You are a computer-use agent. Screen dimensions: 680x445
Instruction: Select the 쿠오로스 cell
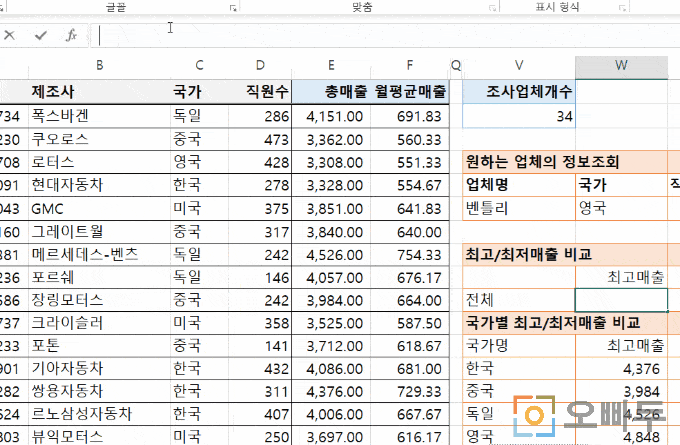coord(100,139)
